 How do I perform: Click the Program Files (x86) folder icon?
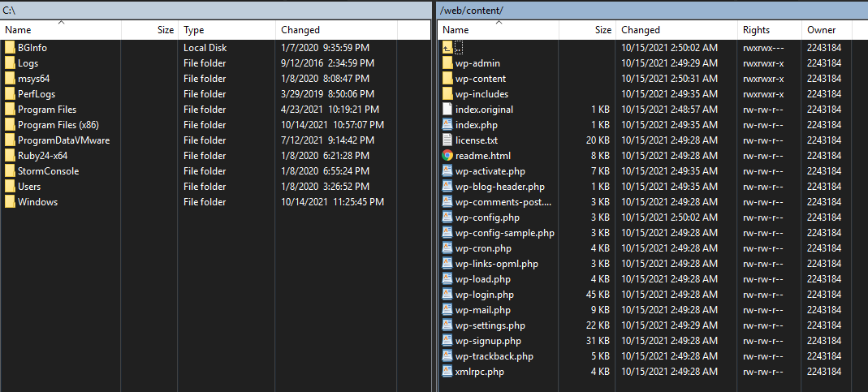[10, 124]
